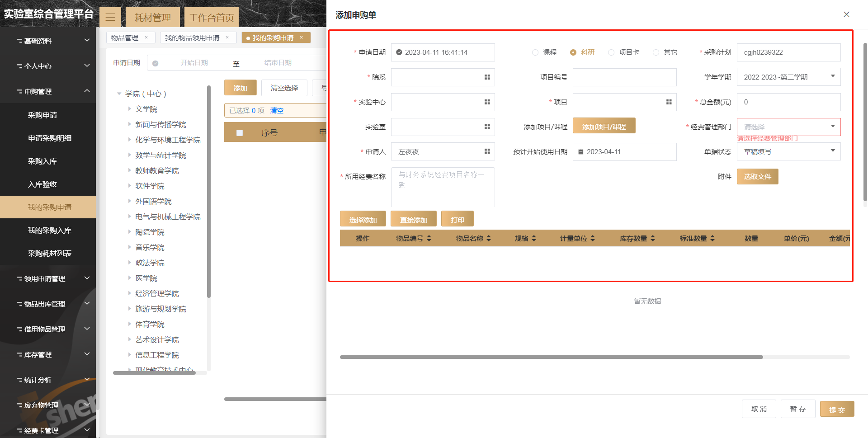868x438 pixels.
Task: Select the 课程 radio button
Action: coord(535,52)
